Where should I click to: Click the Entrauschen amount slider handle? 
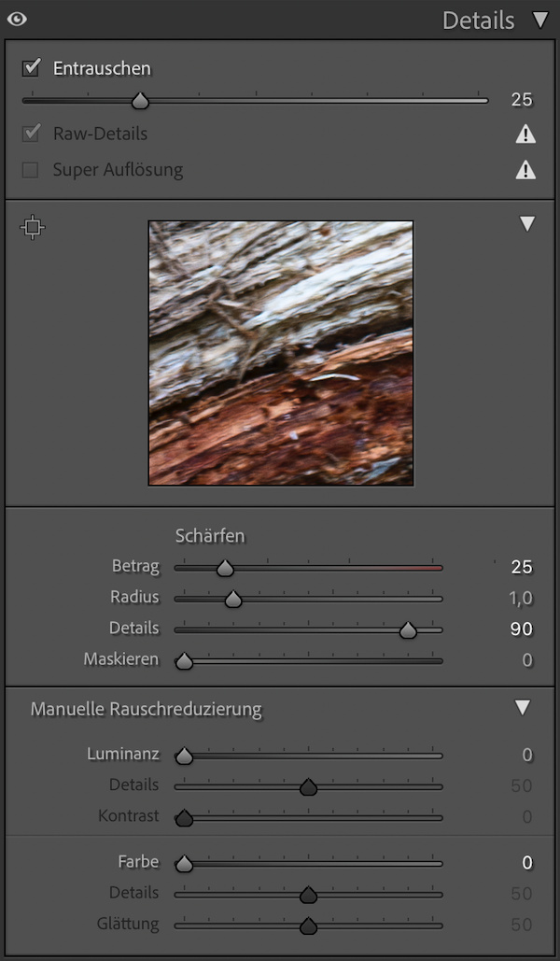[x=140, y=101]
